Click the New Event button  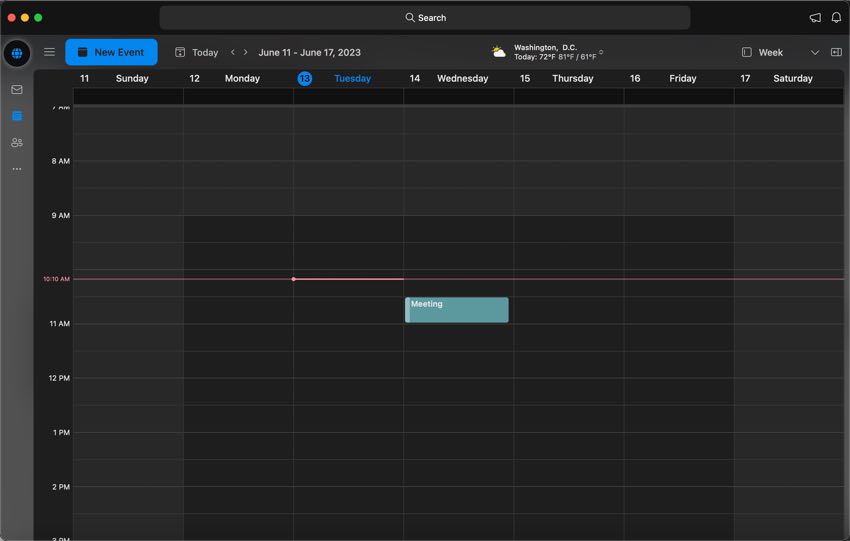click(111, 52)
